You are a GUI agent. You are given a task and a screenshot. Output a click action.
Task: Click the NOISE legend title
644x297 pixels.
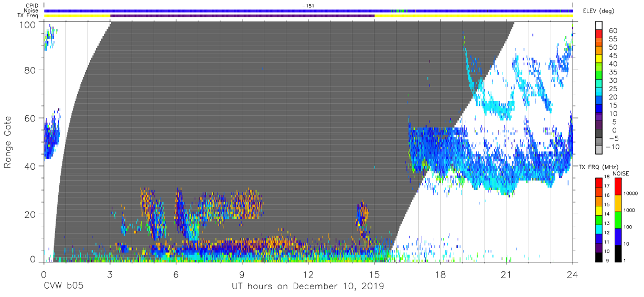(621, 173)
